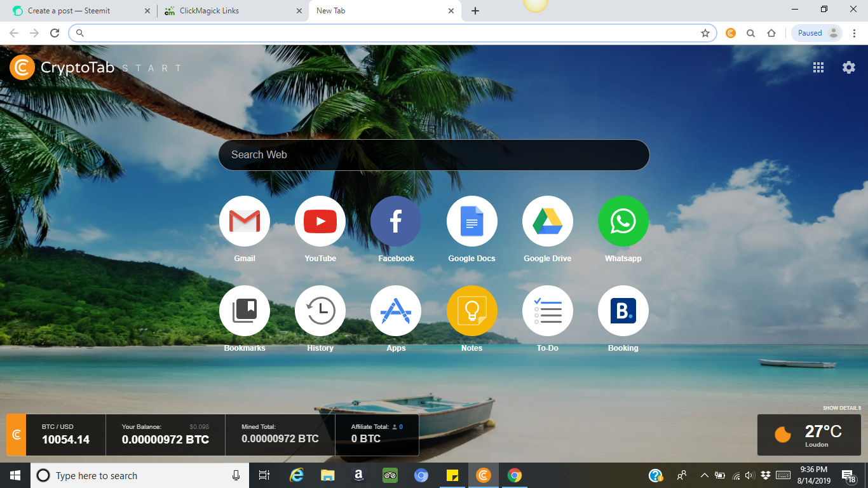Open the Google Drive shortcut
Viewport: 868px width, 488px height.
click(547, 221)
